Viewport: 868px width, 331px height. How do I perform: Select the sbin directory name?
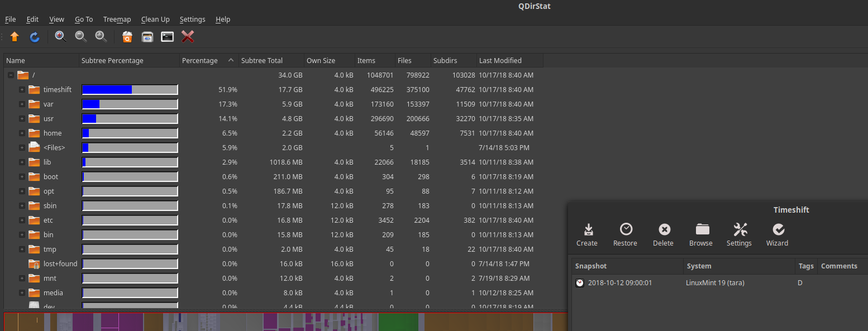pos(50,205)
